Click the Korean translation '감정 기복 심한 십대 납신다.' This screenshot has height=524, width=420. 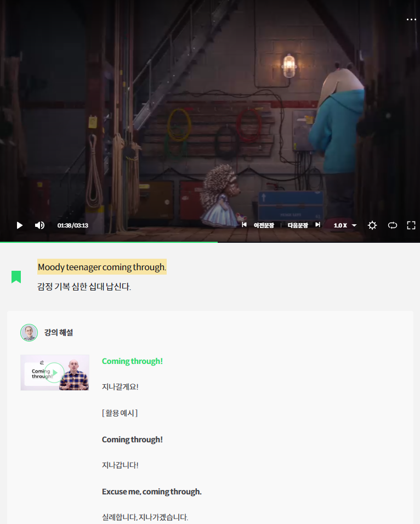(84, 287)
